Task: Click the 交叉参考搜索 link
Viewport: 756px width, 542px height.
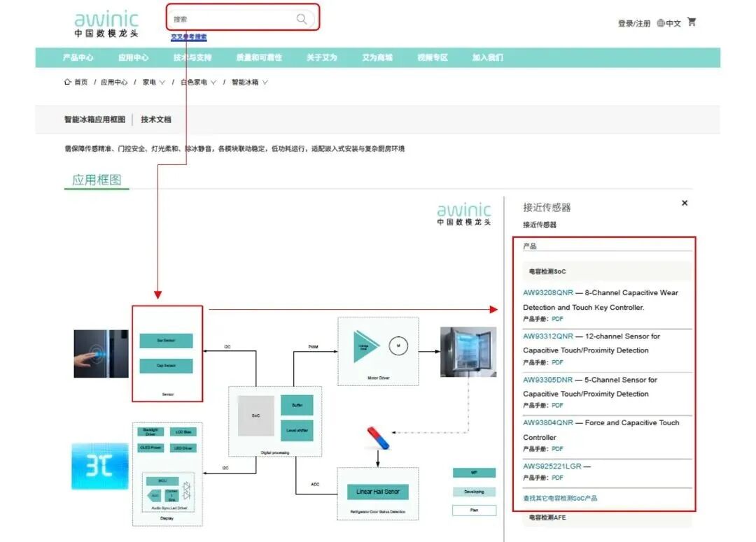Action: (x=188, y=36)
